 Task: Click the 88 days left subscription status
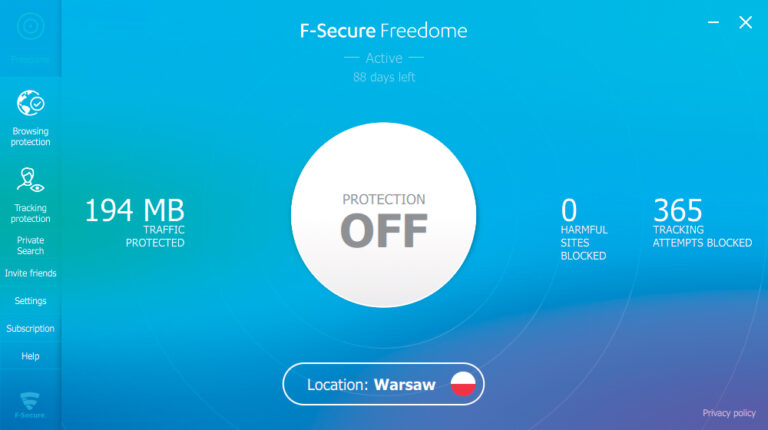(x=384, y=77)
